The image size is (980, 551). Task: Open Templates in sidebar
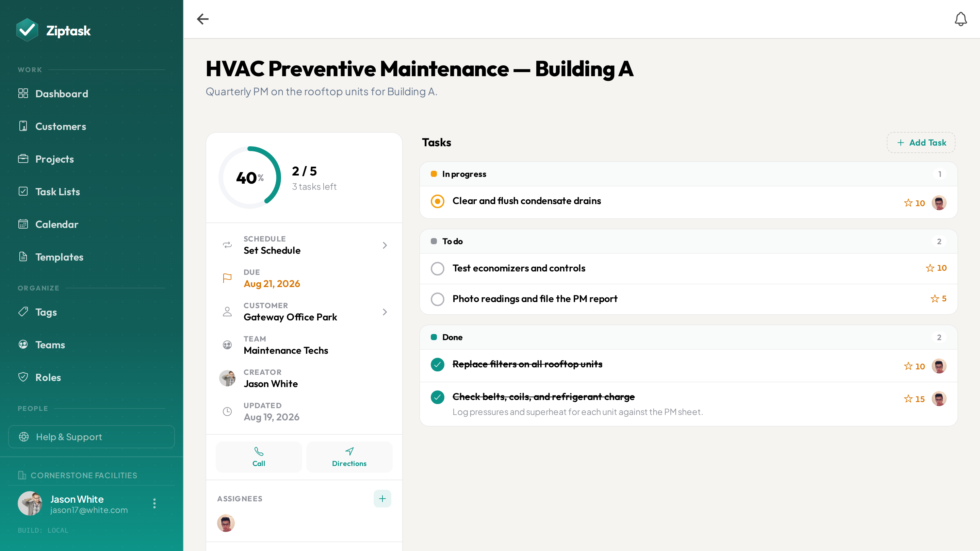91,257
